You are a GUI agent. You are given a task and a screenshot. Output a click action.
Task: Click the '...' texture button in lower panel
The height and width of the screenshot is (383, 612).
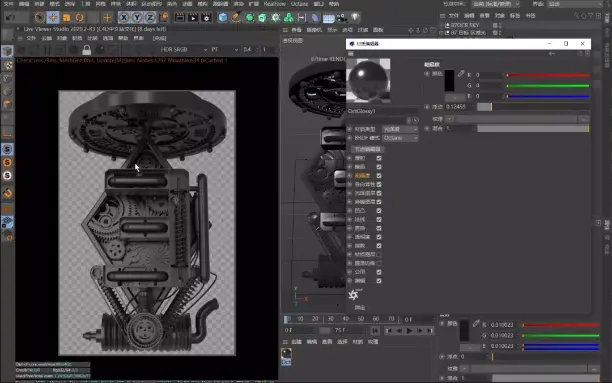(x=594, y=369)
